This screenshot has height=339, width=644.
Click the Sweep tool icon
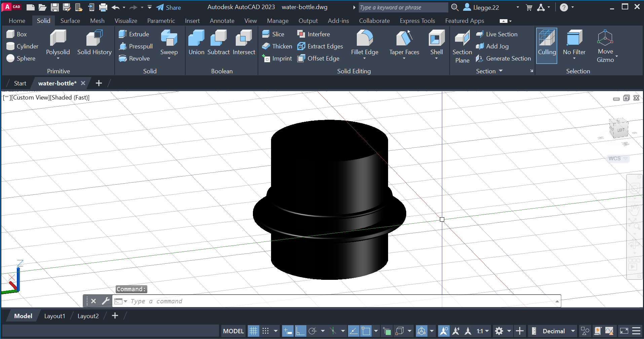pyautogui.click(x=169, y=38)
